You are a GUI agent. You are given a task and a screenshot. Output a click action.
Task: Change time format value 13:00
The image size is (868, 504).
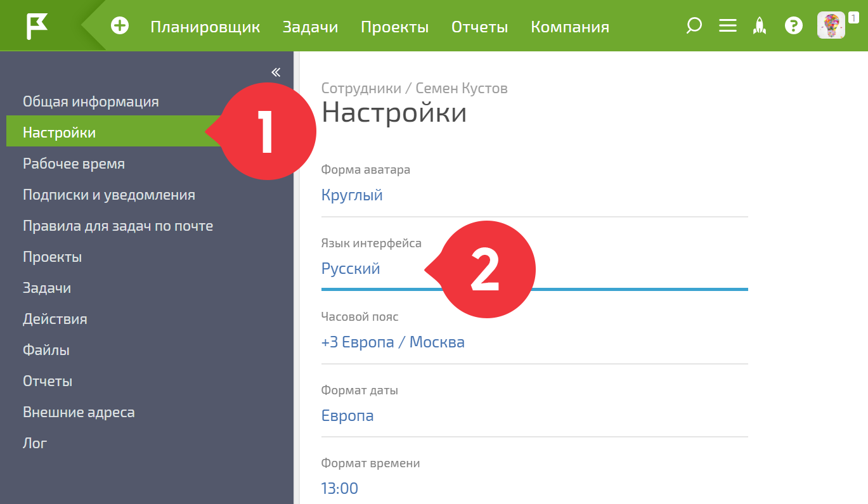340,488
